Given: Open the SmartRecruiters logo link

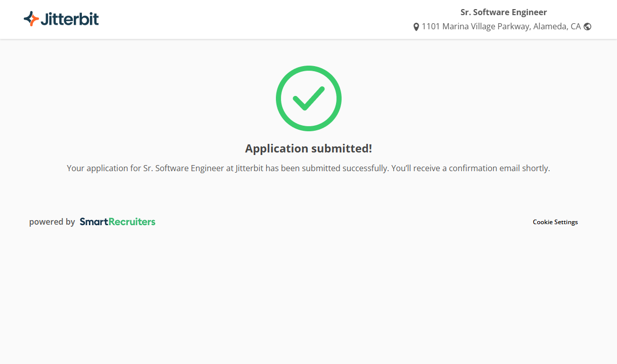Looking at the screenshot, I should pos(117,222).
